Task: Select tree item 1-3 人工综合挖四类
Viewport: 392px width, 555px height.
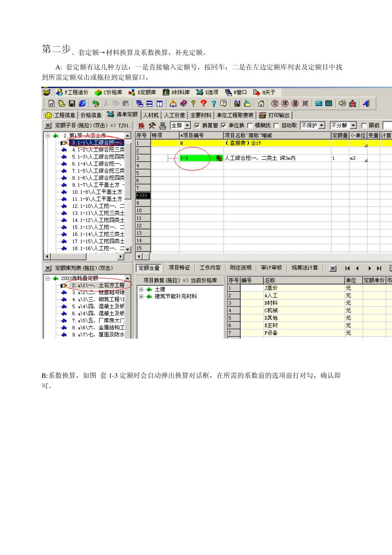Action: [x=98, y=157]
